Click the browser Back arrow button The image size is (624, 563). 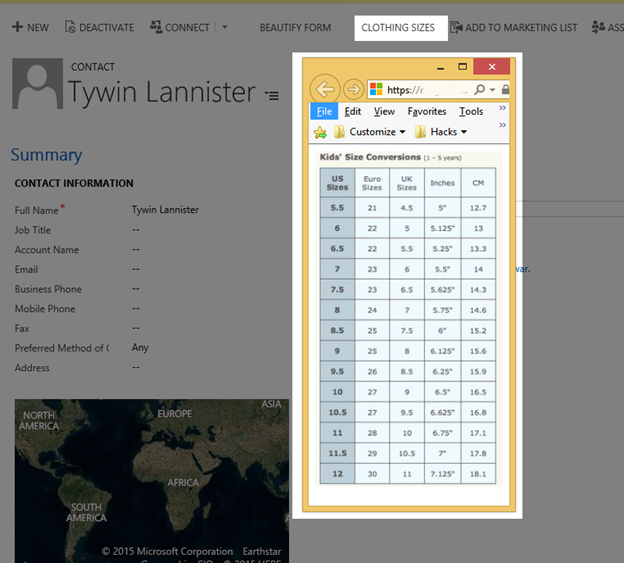pyautogui.click(x=325, y=88)
